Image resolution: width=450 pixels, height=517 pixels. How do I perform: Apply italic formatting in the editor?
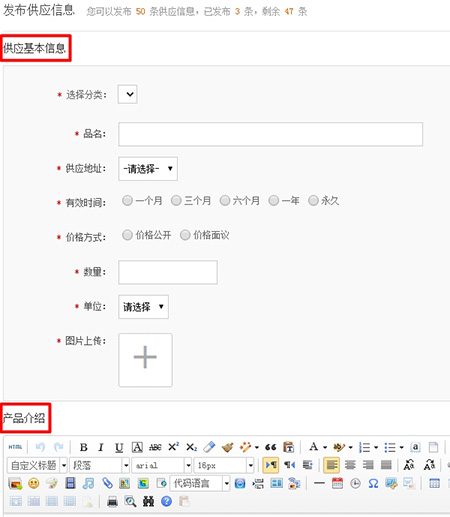point(101,447)
